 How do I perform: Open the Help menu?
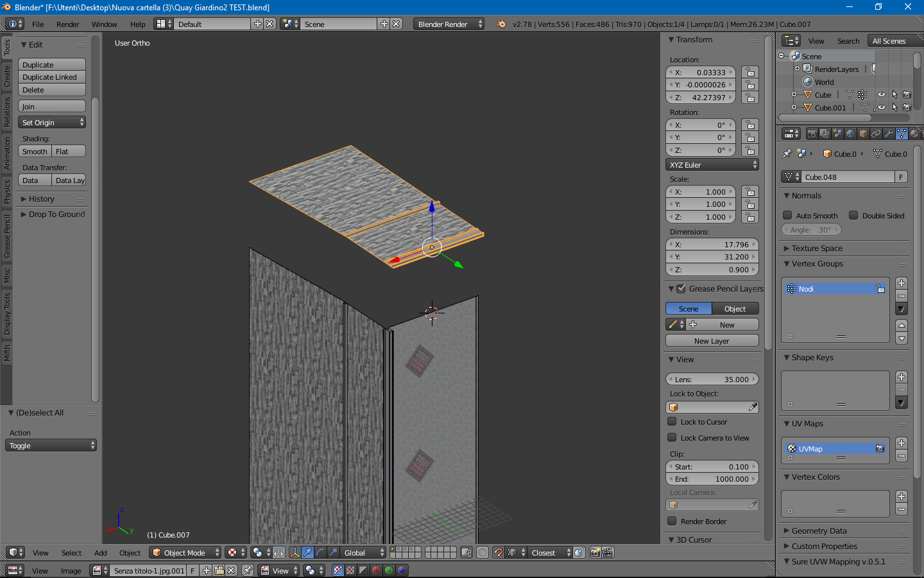click(137, 24)
